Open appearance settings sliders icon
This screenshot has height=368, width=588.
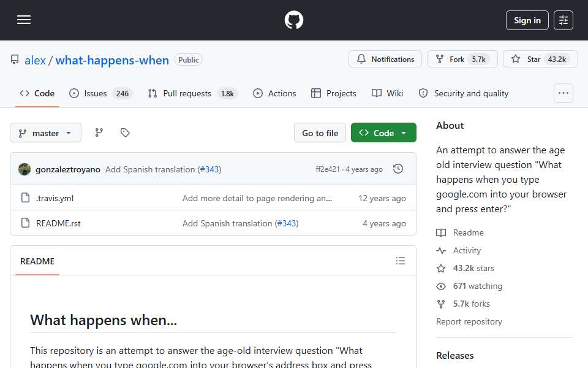563,20
